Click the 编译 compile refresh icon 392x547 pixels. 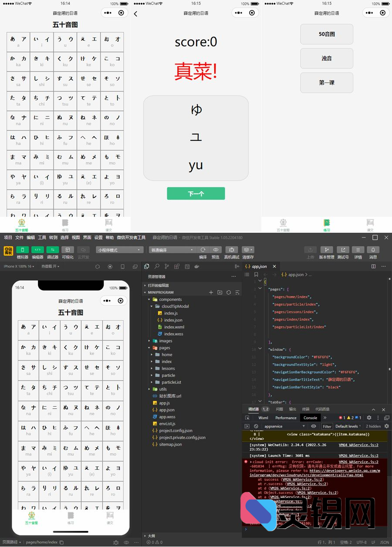(203, 250)
